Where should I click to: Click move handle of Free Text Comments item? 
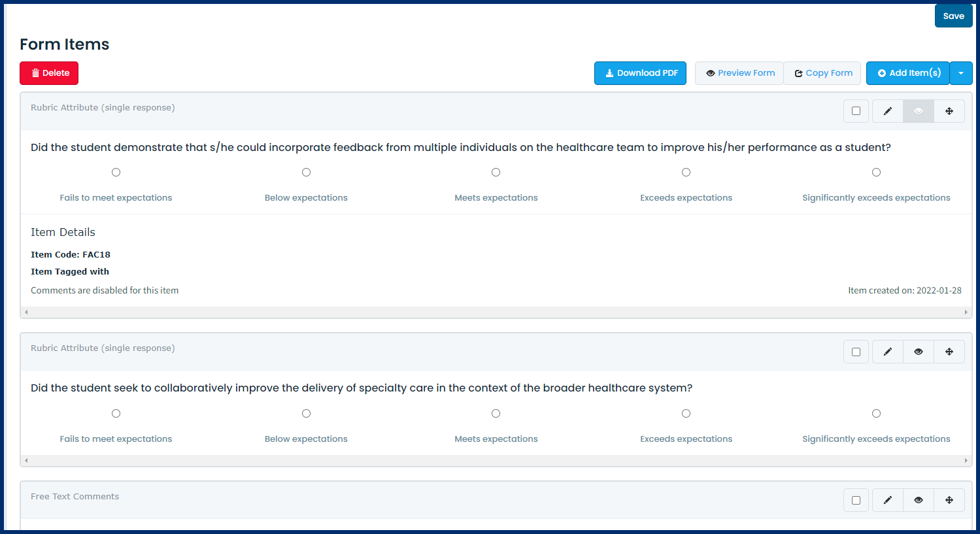click(949, 500)
